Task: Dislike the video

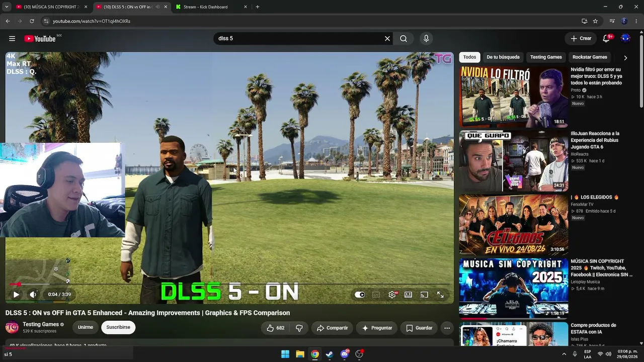Action: pos(299,328)
